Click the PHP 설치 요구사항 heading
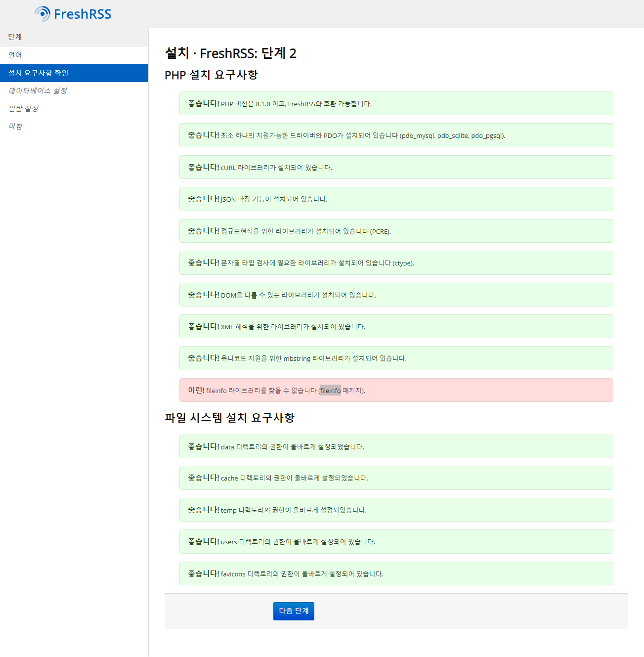This screenshot has height=657, width=644. [211, 75]
